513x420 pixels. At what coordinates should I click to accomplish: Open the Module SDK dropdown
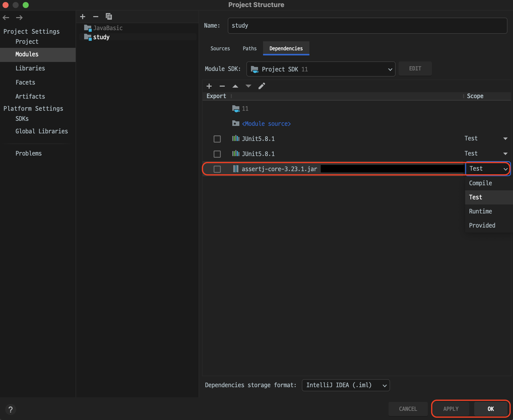[x=320, y=69]
